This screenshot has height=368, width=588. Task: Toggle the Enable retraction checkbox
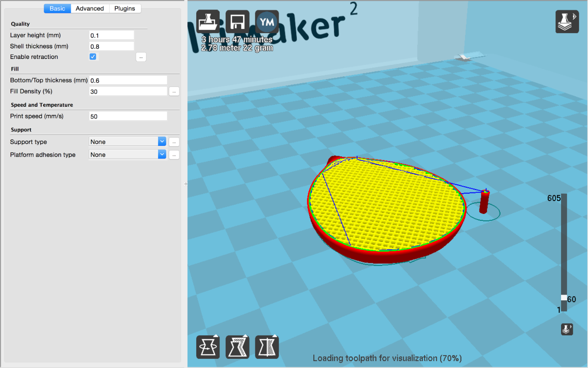pyautogui.click(x=93, y=57)
